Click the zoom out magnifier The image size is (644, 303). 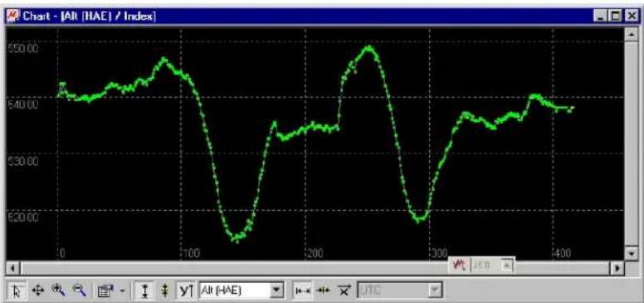tap(80, 291)
